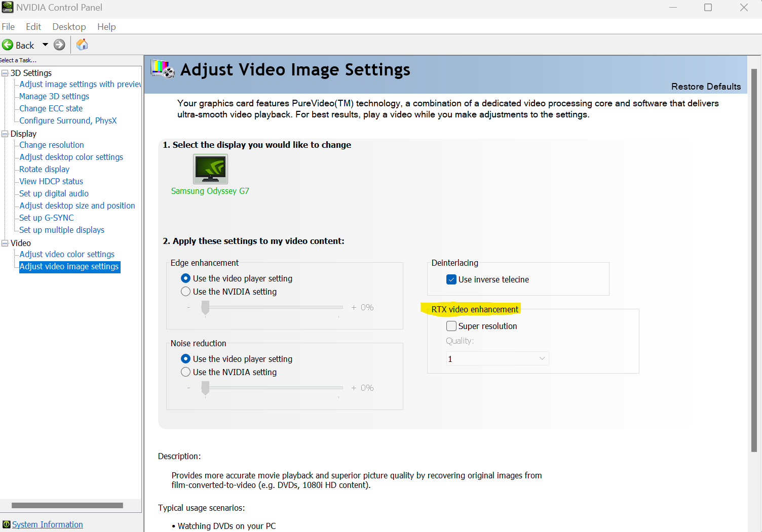The image size is (762, 532).
Task: Open System Information link
Action: [x=48, y=524]
